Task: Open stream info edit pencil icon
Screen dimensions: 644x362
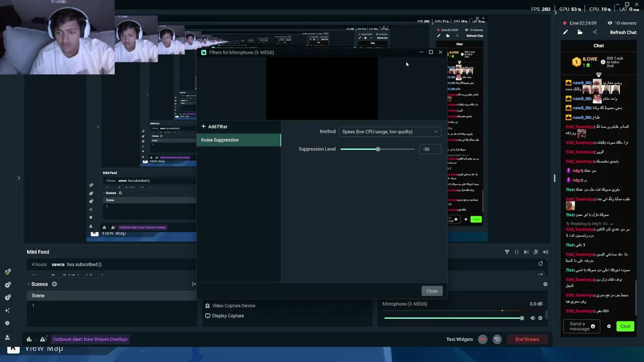Action: click(565, 32)
